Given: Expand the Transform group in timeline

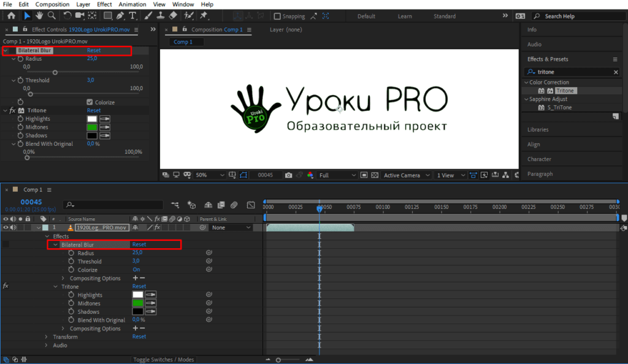Looking at the screenshot, I should (x=46, y=336).
